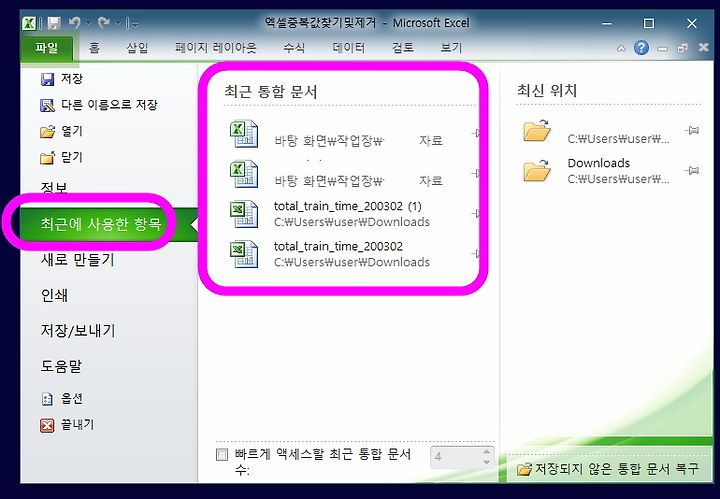Pin total_train_time_200302 (1) to the list

coord(476,213)
